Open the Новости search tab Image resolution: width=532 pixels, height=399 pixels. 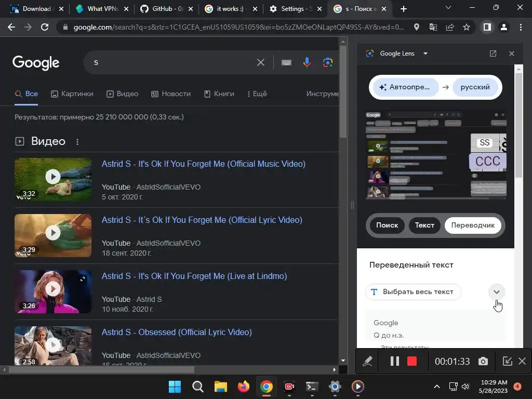[x=170, y=94]
